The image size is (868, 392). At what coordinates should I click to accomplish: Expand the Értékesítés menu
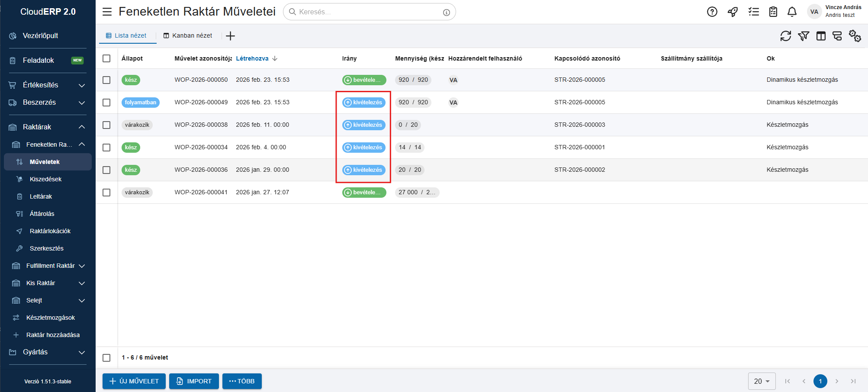pos(48,85)
